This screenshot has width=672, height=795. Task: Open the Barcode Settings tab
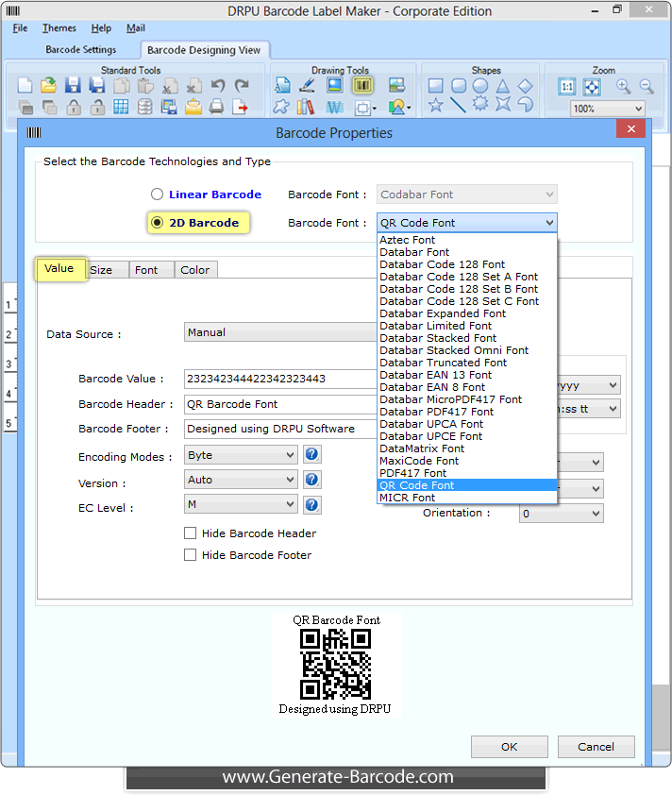[80, 50]
